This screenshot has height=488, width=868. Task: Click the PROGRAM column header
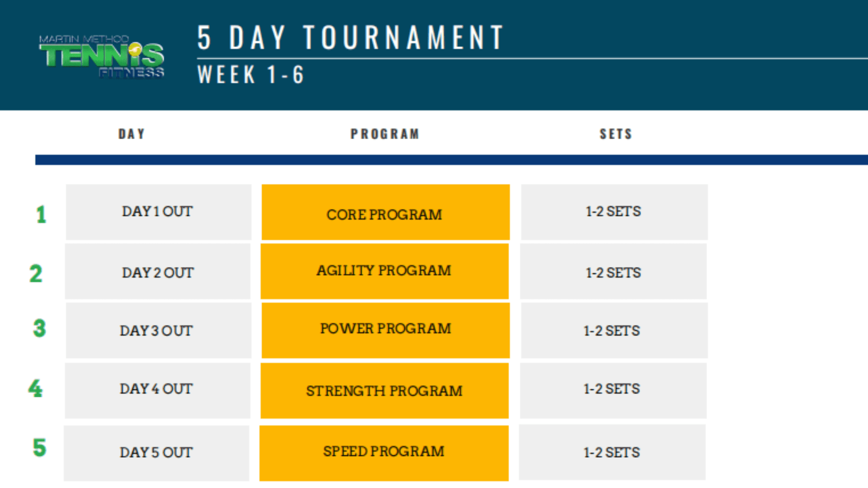385,134
